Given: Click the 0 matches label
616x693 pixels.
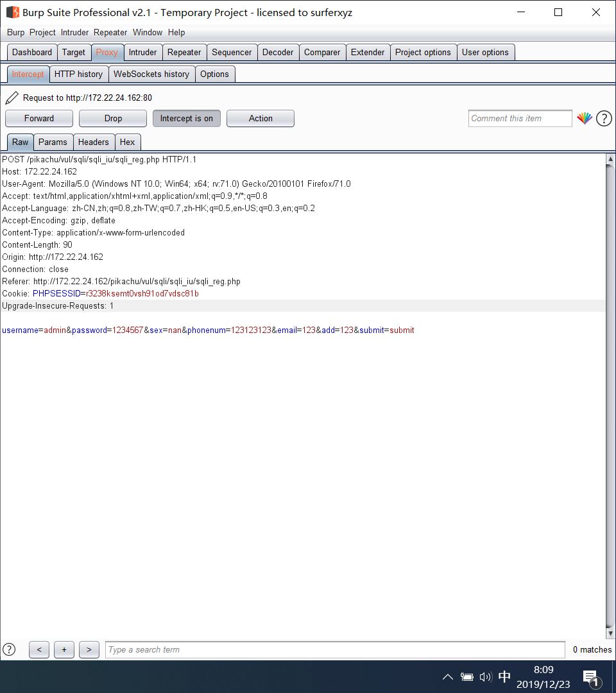Looking at the screenshot, I should click(592, 649).
